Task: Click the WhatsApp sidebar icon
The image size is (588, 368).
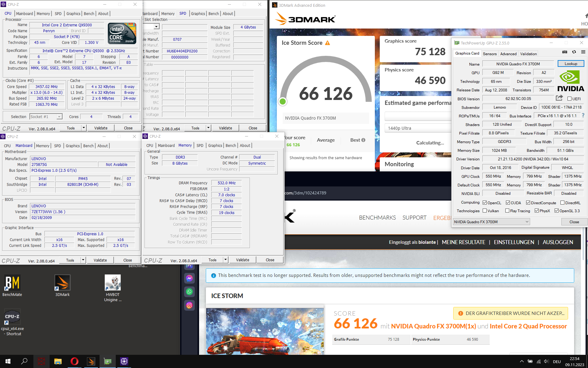Action: [x=189, y=292]
